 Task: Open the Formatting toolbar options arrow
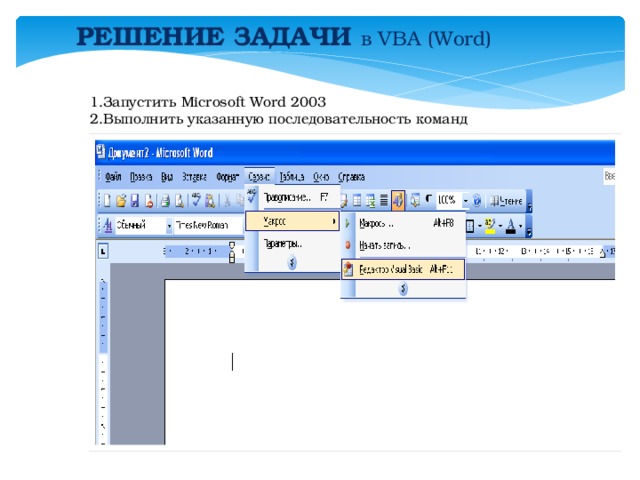pyautogui.click(x=529, y=226)
